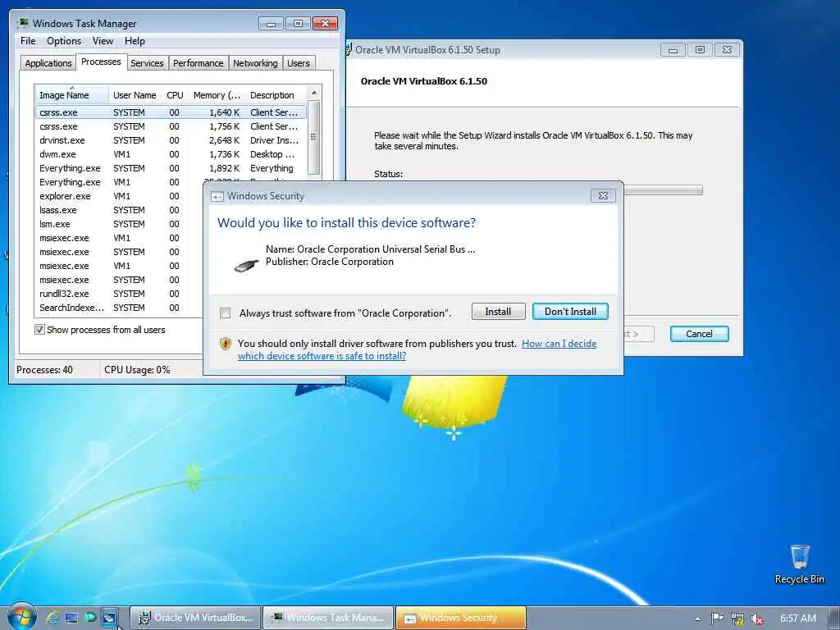Click CPU Usage: 0% in status bar
This screenshot has height=630, width=840.
(137, 370)
